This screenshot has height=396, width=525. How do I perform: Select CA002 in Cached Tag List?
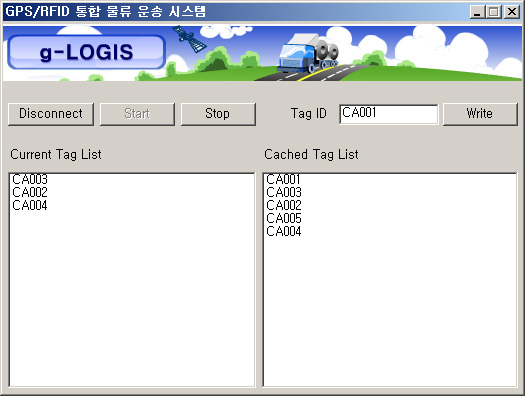pyautogui.click(x=284, y=206)
